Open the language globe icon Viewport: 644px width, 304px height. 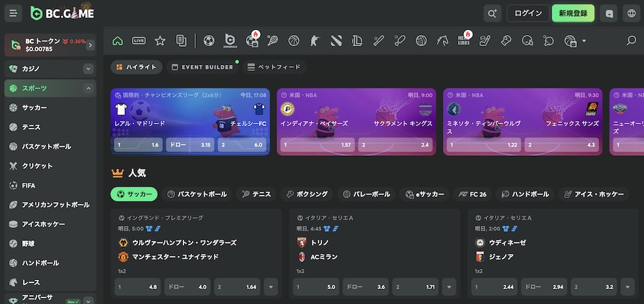point(632,13)
